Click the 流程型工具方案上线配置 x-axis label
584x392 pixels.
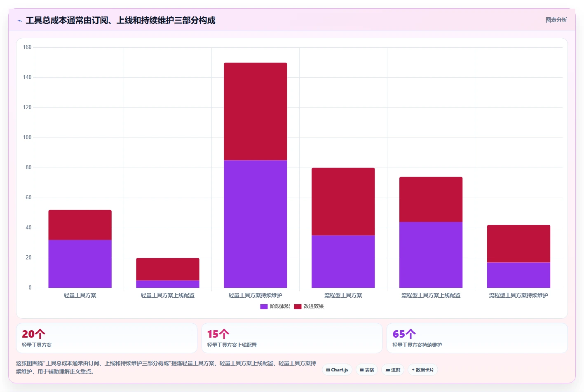431,295
